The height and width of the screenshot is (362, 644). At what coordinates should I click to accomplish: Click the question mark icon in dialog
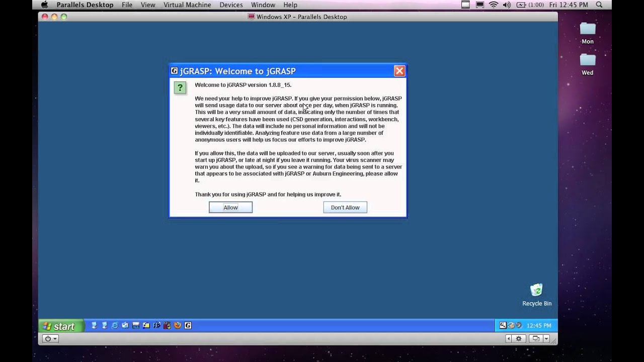pos(180,88)
